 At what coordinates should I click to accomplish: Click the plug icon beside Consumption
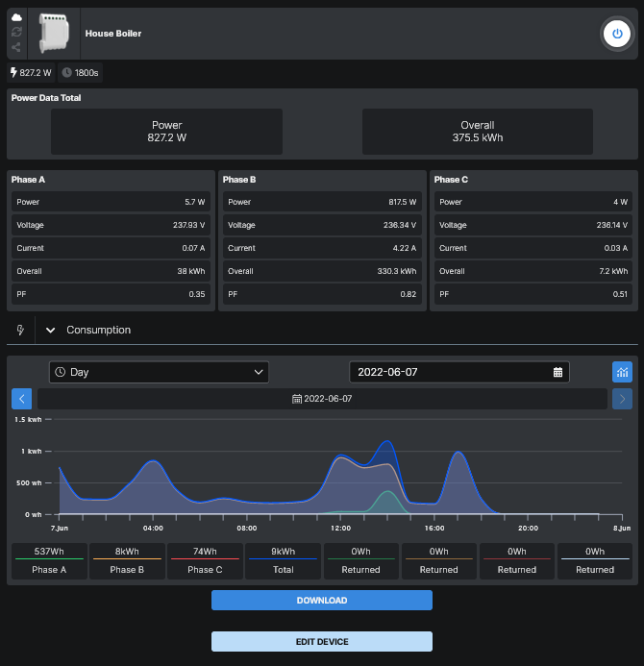(20, 330)
